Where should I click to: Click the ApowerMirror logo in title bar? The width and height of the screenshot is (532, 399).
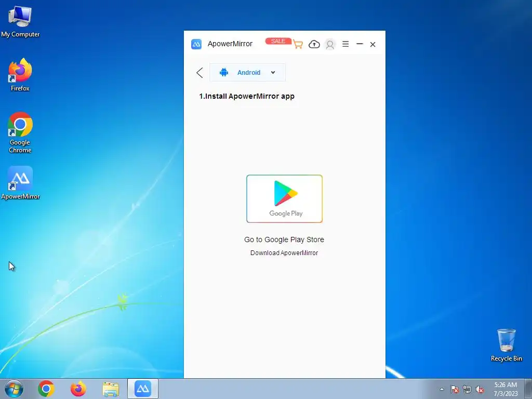tap(196, 44)
